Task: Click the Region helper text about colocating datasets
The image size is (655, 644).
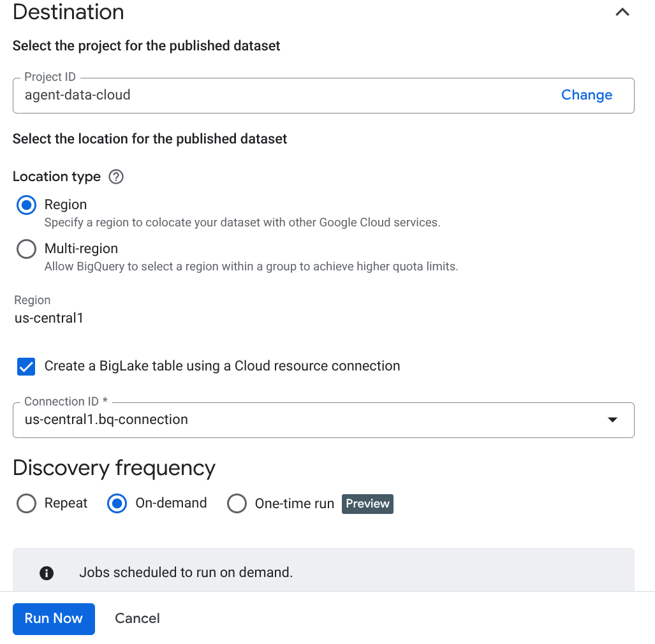Action: [242, 223]
